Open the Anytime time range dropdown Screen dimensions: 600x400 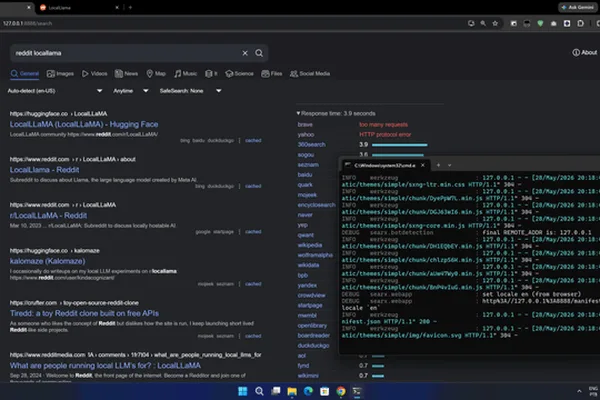coord(130,91)
